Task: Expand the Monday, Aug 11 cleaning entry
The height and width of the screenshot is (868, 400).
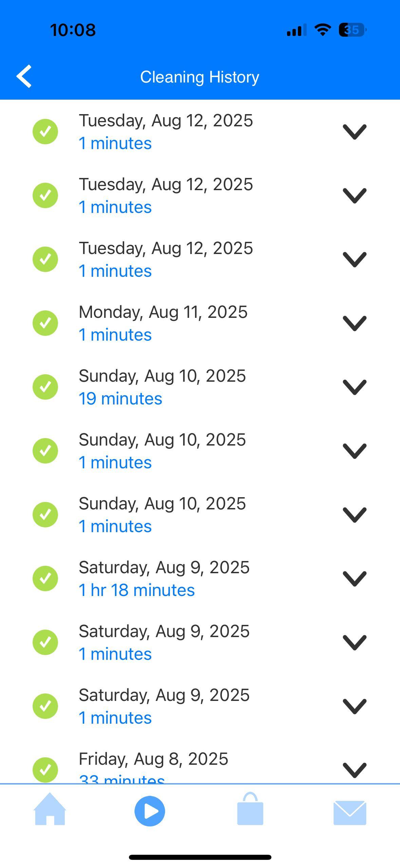Action: (355, 323)
